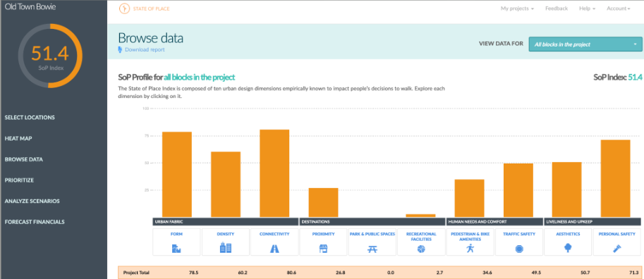Open the Help dropdown menu

point(587,8)
